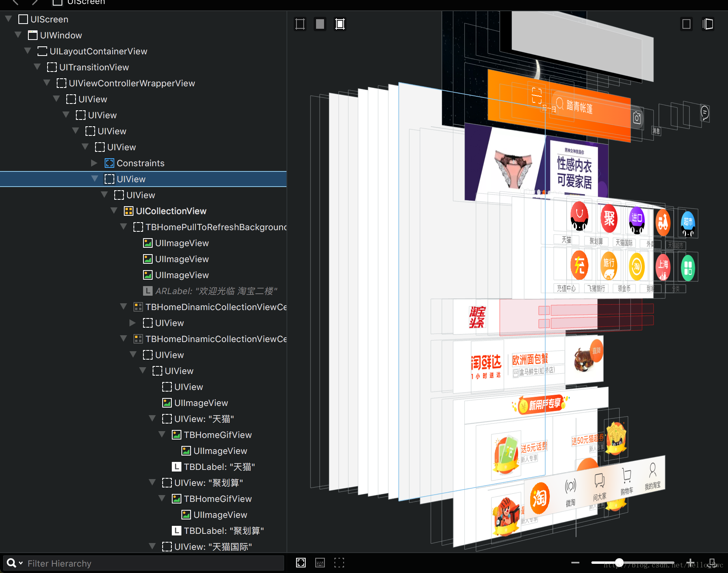
Task: Click the TBDLabel "天猫" L icon
Action: [x=177, y=467]
